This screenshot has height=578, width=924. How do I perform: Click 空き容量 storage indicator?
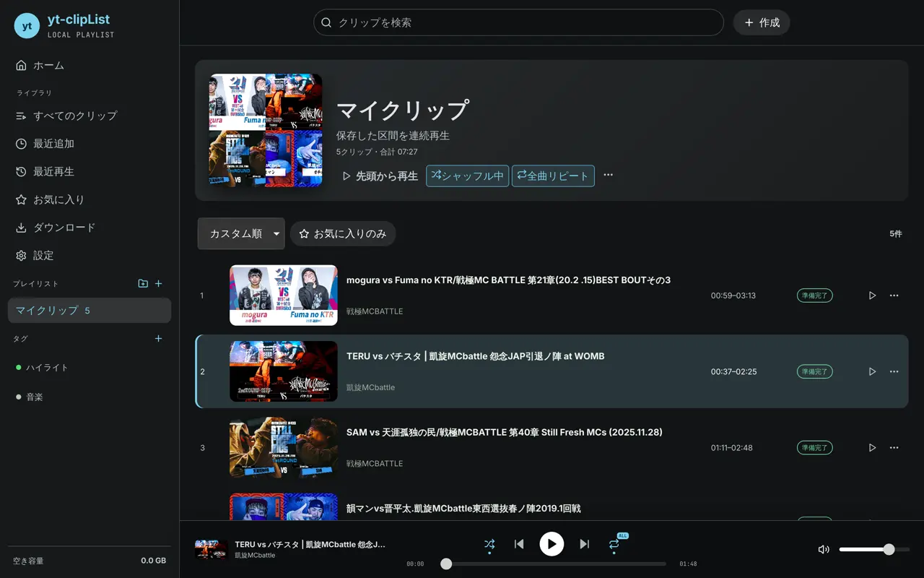pyautogui.click(x=90, y=561)
